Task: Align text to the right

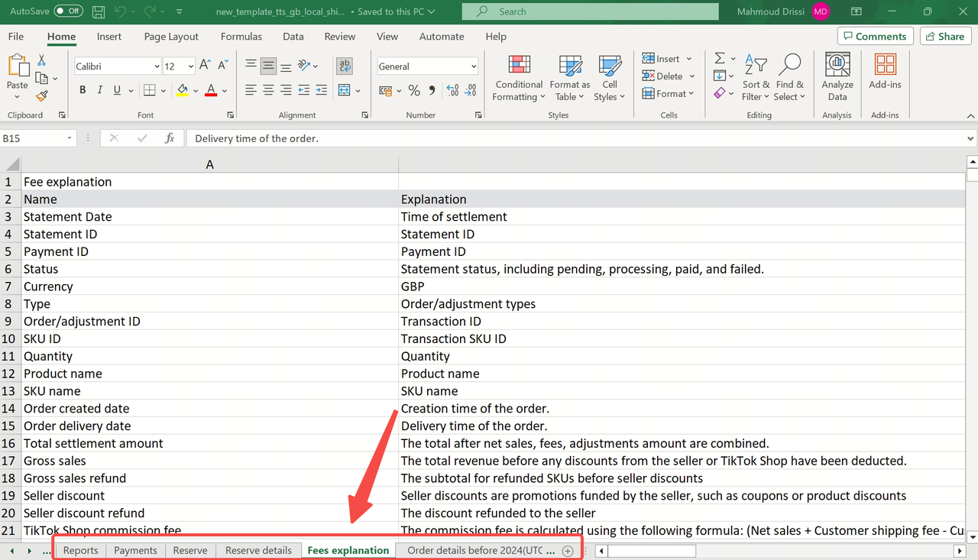Action: tap(286, 90)
